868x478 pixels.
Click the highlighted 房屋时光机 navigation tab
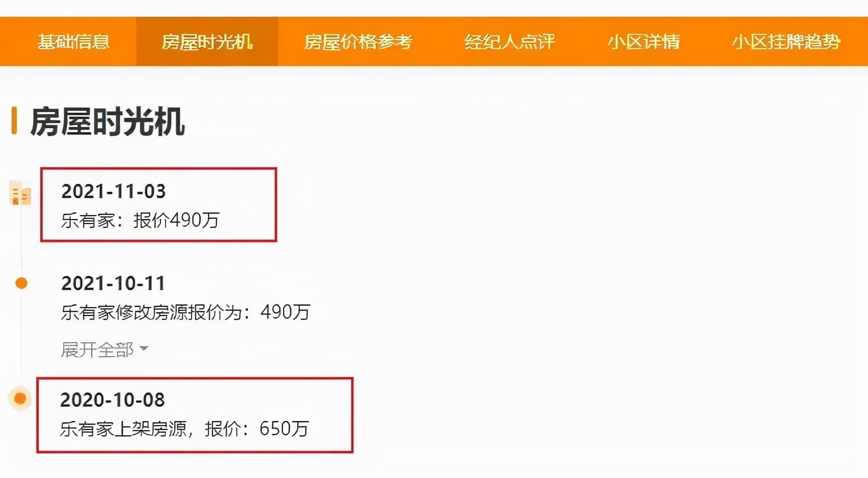[206, 40]
